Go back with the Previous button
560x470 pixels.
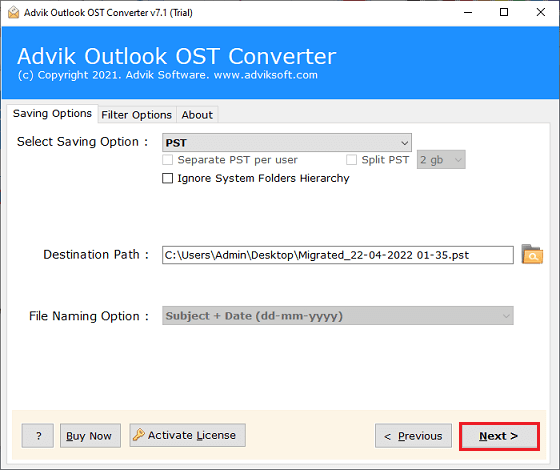[413, 436]
